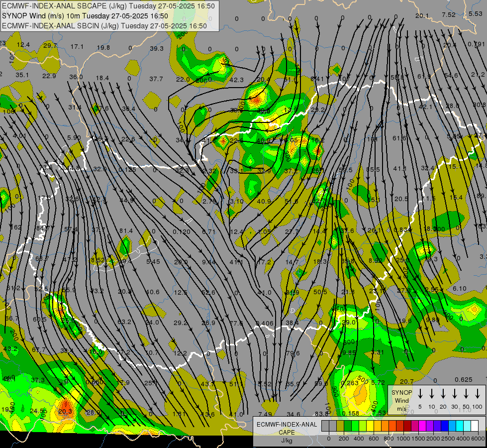Click map value 5.53

pyautogui.click(x=476, y=13)
